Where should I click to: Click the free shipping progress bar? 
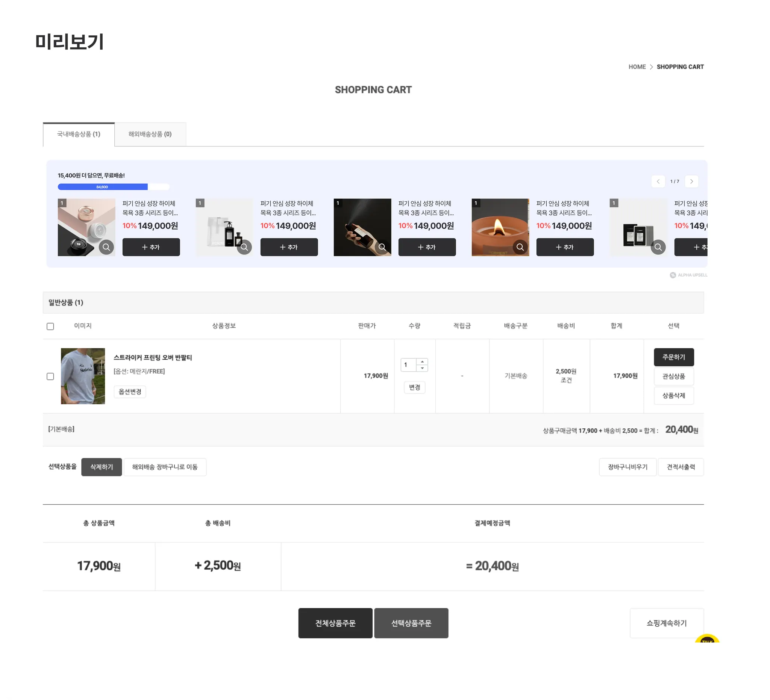tap(114, 187)
